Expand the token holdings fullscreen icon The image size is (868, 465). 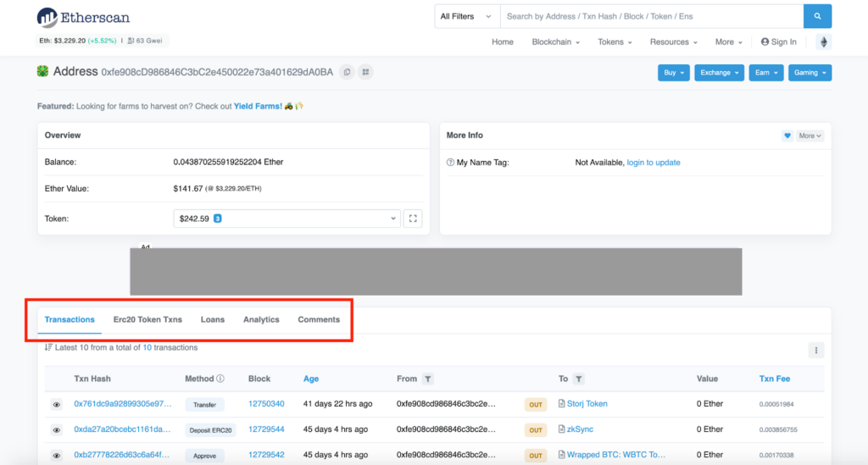(x=413, y=219)
